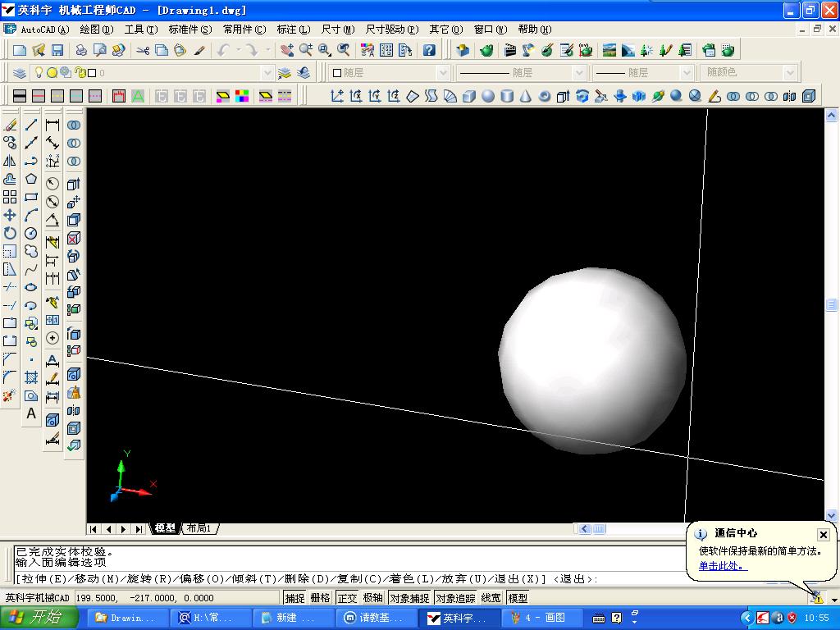Toggle 对象捕捉 object snap
This screenshot has height=630, width=840.
tap(409, 598)
